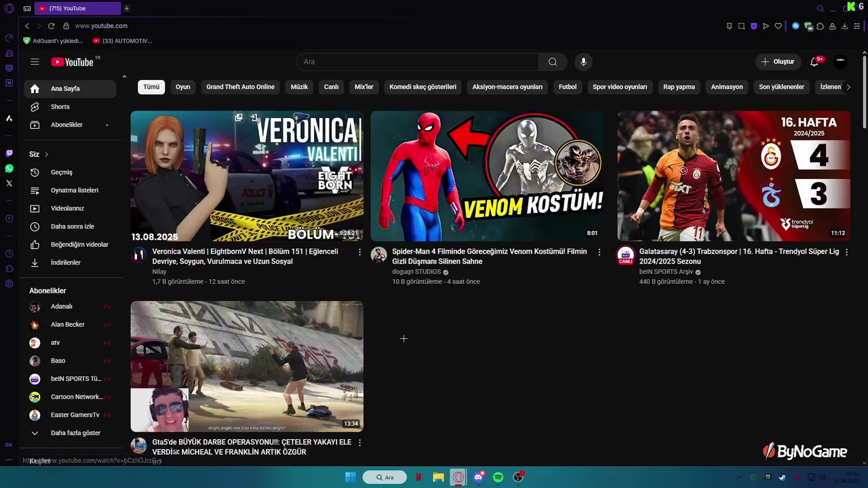868x488 pixels.
Task: Select the Komedi skeç gösterileri chip
Action: [423, 87]
